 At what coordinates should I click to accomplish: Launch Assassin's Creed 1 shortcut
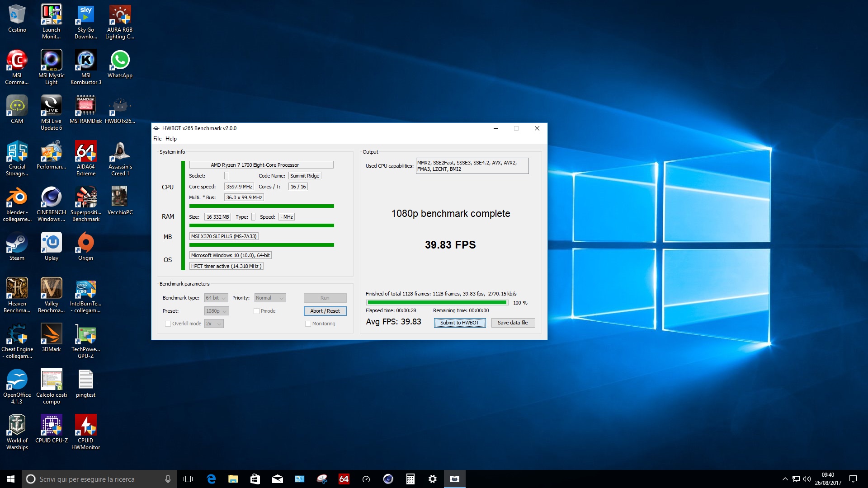coord(120,159)
